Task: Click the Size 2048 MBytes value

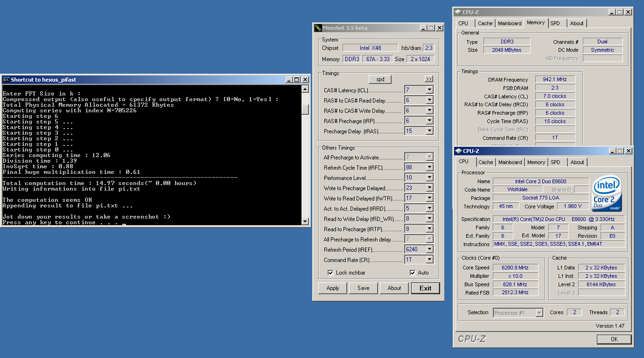Action: (507, 50)
